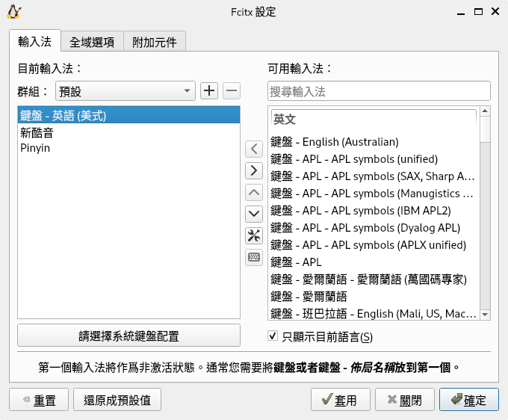Select APL symbols (SAX, Sharp A… entry
The height and width of the screenshot is (420, 508).
pos(374,176)
